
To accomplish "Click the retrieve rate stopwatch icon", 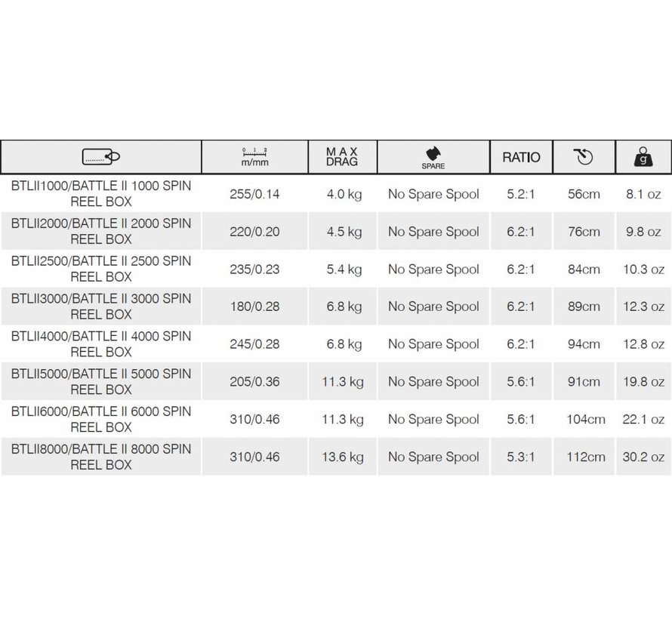I will 584,156.
